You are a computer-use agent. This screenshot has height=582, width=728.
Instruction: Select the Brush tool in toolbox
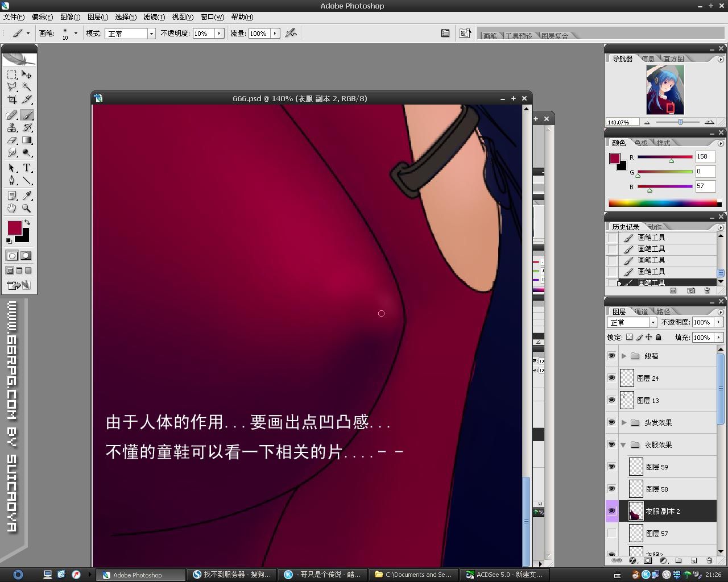coord(27,115)
